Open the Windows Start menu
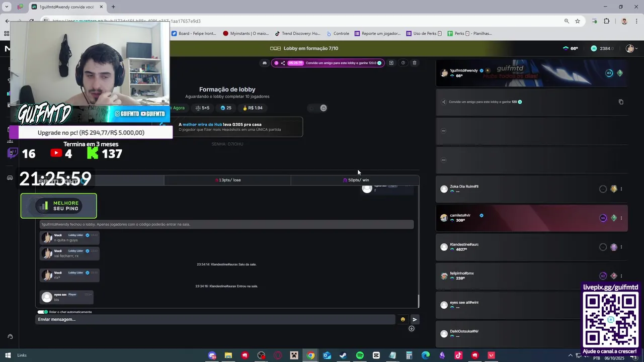644x362 pixels. click(x=8, y=355)
